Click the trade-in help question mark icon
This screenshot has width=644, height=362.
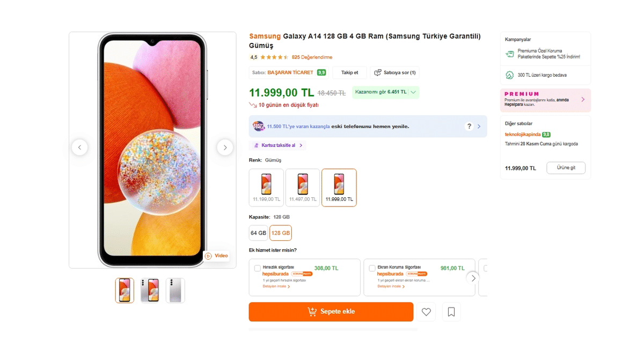point(468,125)
